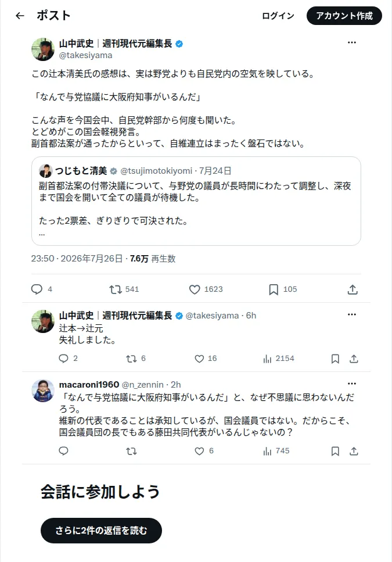Repost the macaroni1960 reply
The width and height of the screenshot is (392, 562).
click(x=131, y=451)
